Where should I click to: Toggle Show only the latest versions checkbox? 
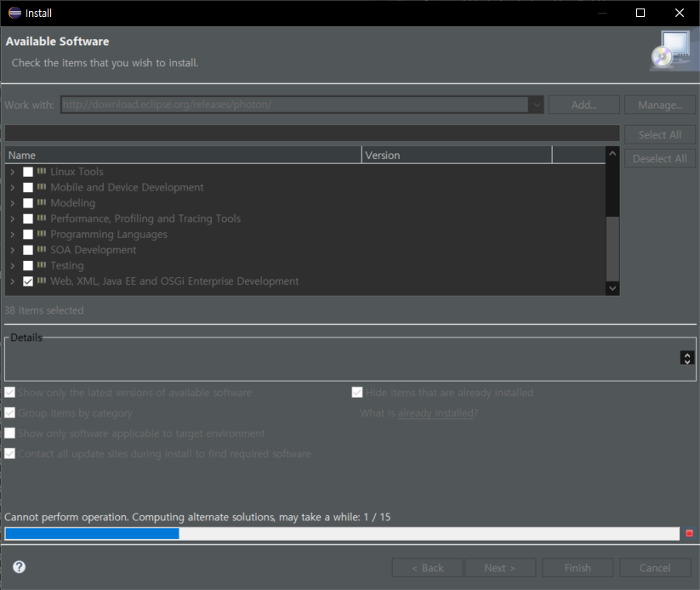[10, 392]
